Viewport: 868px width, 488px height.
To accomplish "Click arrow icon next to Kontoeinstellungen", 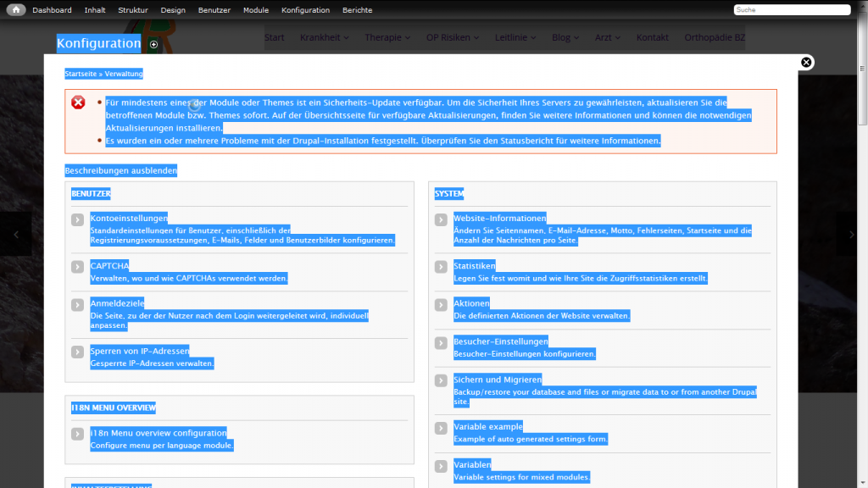I will [x=78, y=220].
